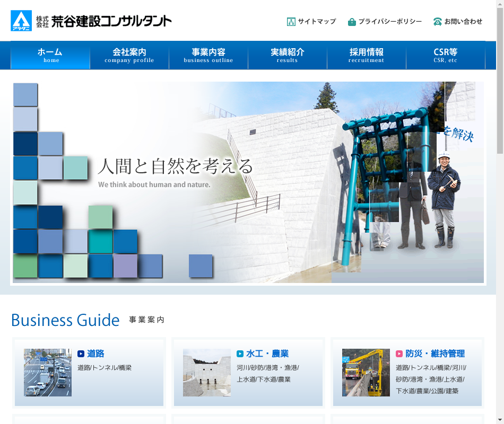Open the water works dam thumbnail
Screen dimensions: 504x424
[x=207, y=373]
